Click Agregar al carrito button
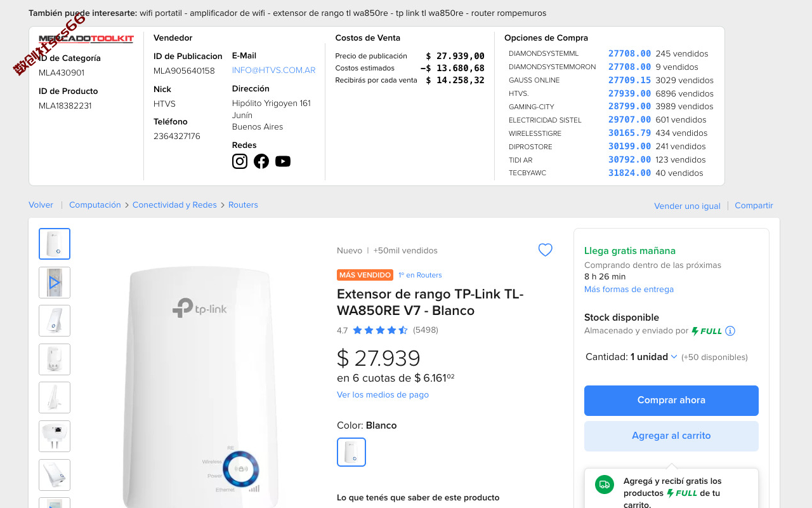The height and width of the screenshot is (508, 812). [671, 436]
